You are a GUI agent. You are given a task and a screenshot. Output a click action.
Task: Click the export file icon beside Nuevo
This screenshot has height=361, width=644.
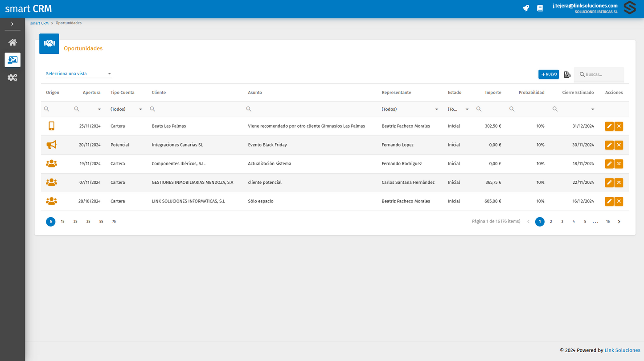[567, 75]
